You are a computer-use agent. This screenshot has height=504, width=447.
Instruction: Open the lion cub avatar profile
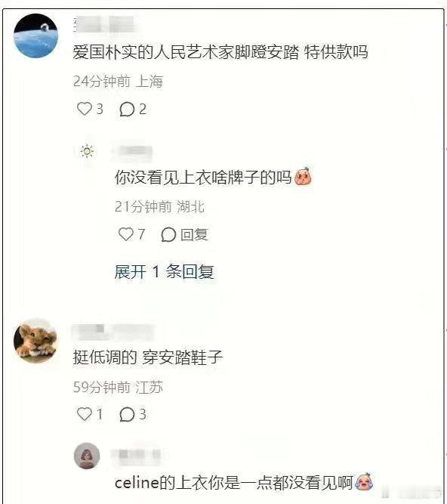pyautogui.click(x=36, y=341)
